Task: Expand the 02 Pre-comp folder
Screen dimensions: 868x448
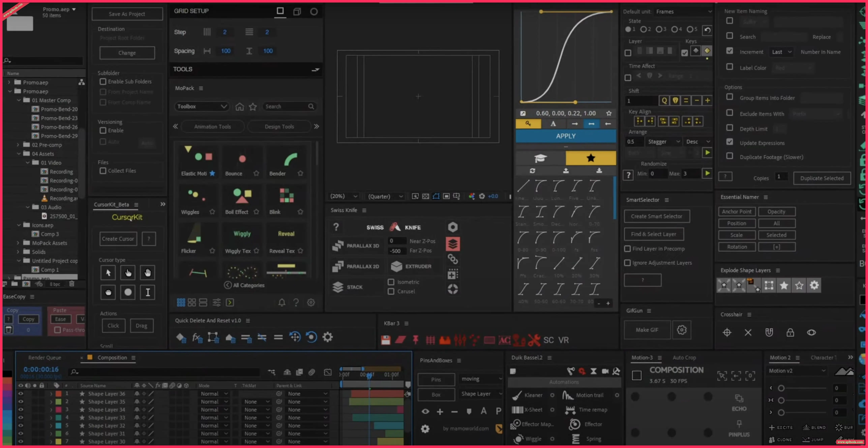Action: point(18,145)
